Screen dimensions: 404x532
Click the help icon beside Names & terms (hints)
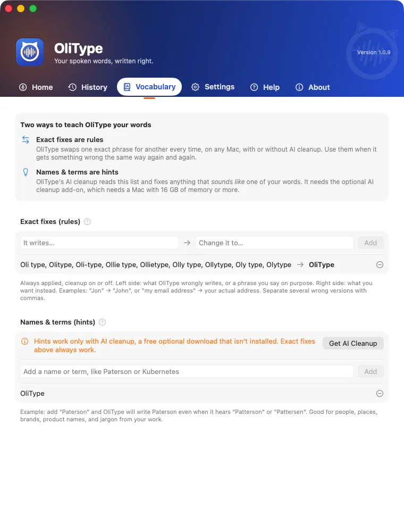pos(103,322)
